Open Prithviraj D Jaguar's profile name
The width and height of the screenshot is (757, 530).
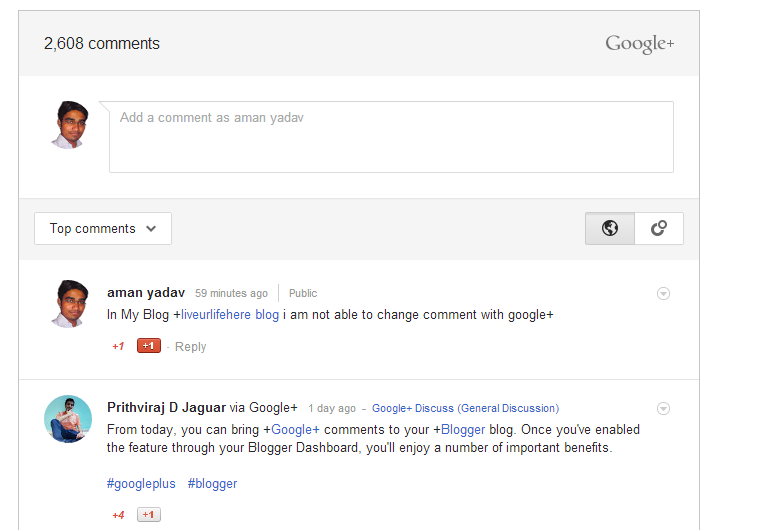coord(166,408)
